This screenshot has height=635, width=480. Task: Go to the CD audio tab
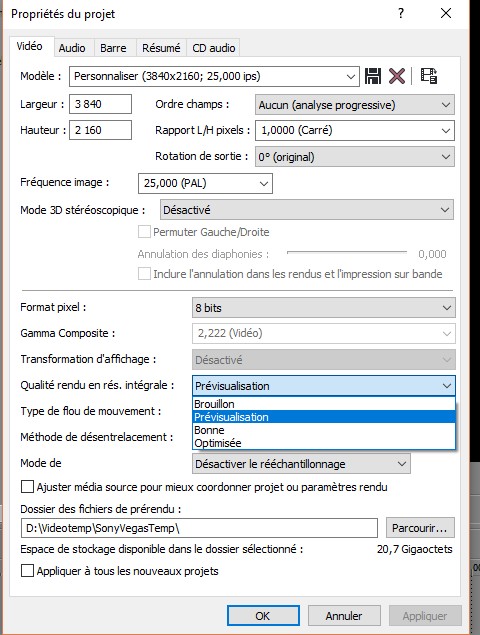[213, 48]
